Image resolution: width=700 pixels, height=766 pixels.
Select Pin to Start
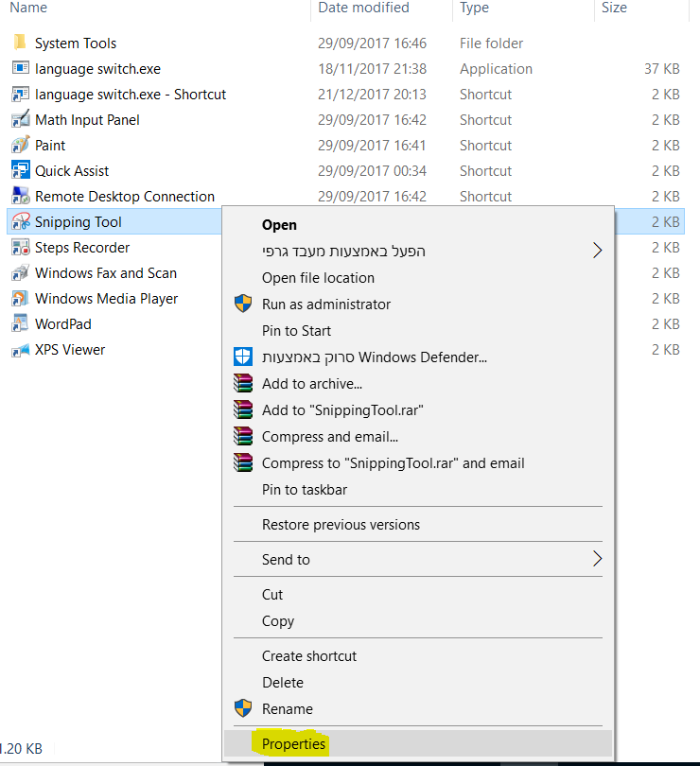coord(418,330)
